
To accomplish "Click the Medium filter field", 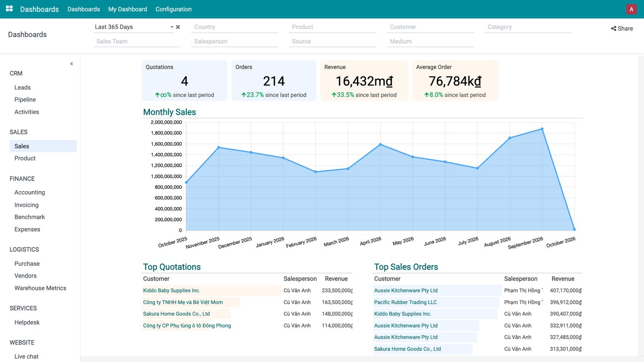I will (430, 41).
